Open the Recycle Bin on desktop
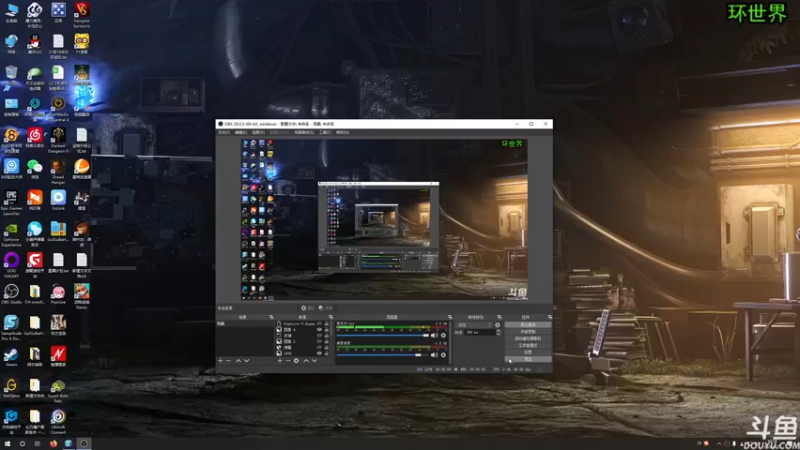The height and width of the screenshot is (450, 800). [11, 76]
